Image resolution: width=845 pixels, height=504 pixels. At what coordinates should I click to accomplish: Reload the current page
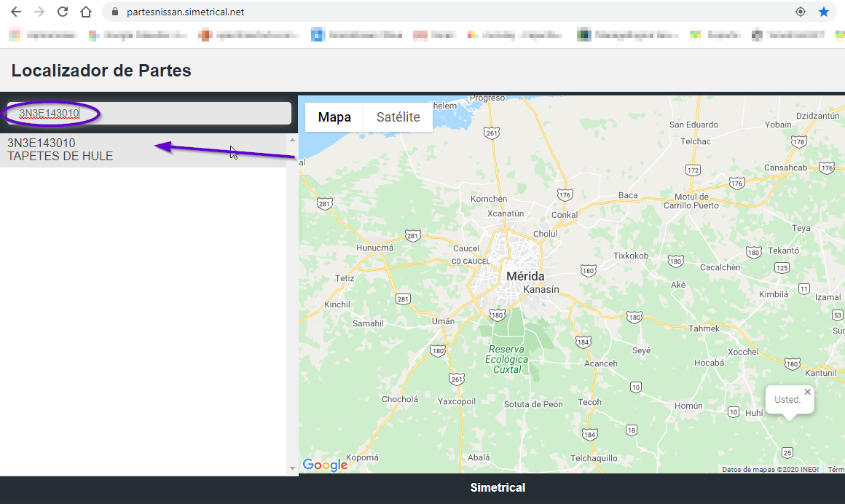click(x=63, y=12)
